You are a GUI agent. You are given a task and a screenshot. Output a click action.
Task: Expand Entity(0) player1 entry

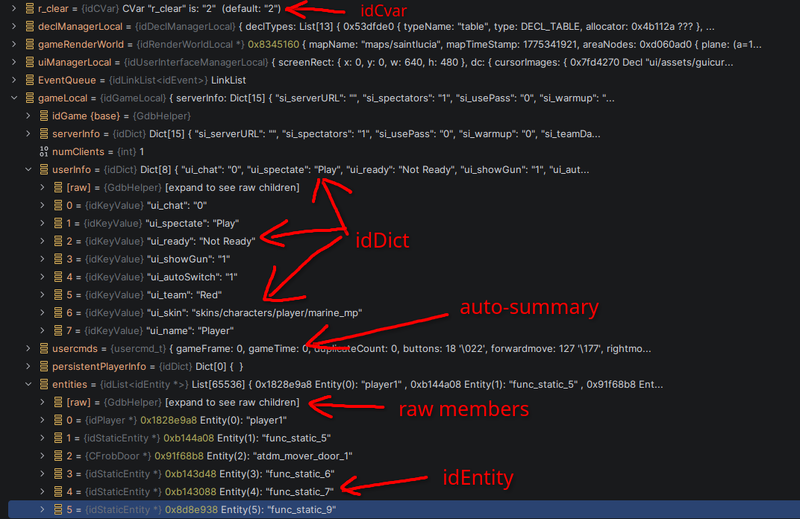(x=43, y=420)
